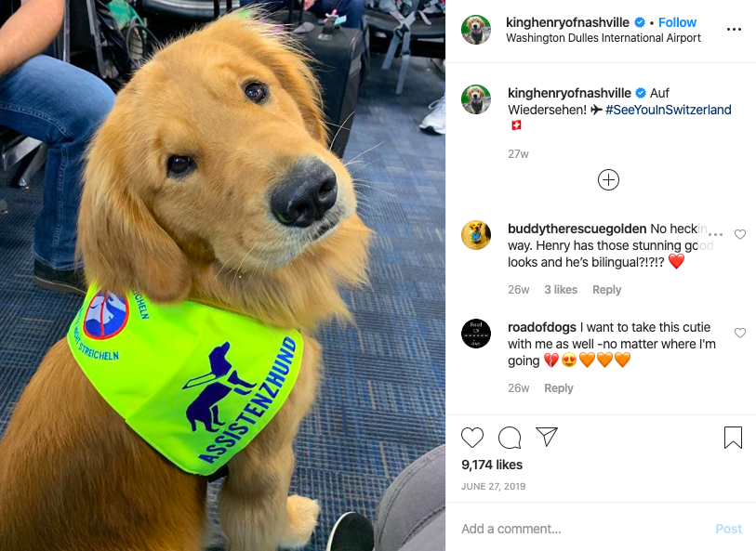The image size is (756, 551).
Task: View the 3 likes on buddytherescuegolden's comment
Action: tap(561, 290)
